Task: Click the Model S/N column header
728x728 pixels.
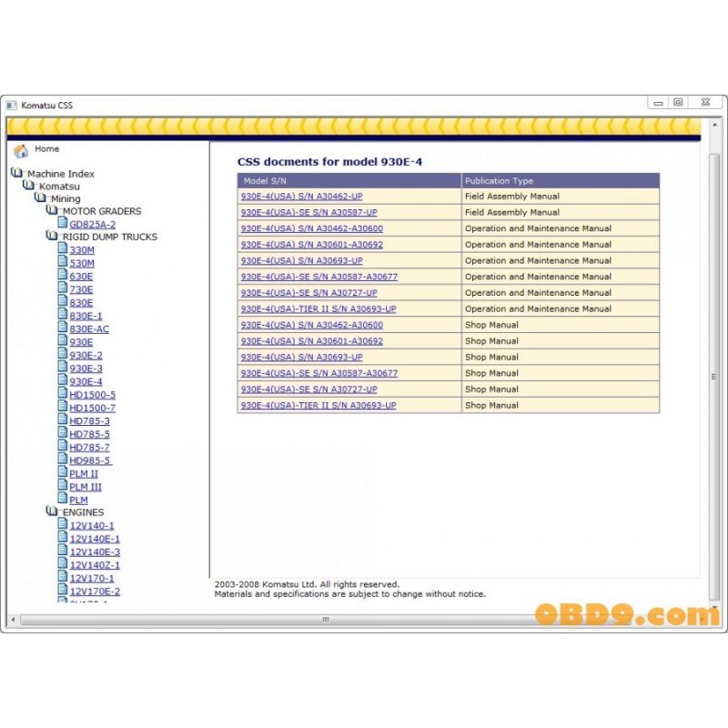Action: [x=349, y=180]
